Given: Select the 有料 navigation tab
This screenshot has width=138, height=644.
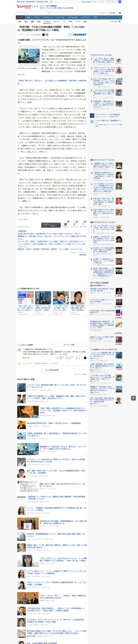Looking at the screenshot, I should [95, 17].
